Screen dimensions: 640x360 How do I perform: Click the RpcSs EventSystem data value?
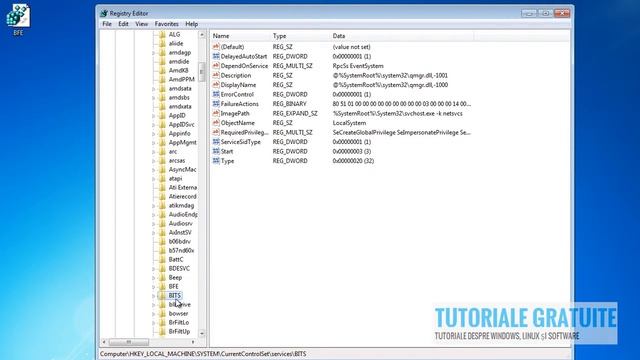358,66
